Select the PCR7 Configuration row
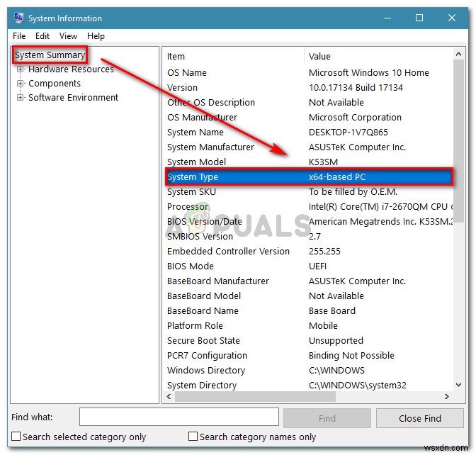476x455 pixels. [308, 356]
